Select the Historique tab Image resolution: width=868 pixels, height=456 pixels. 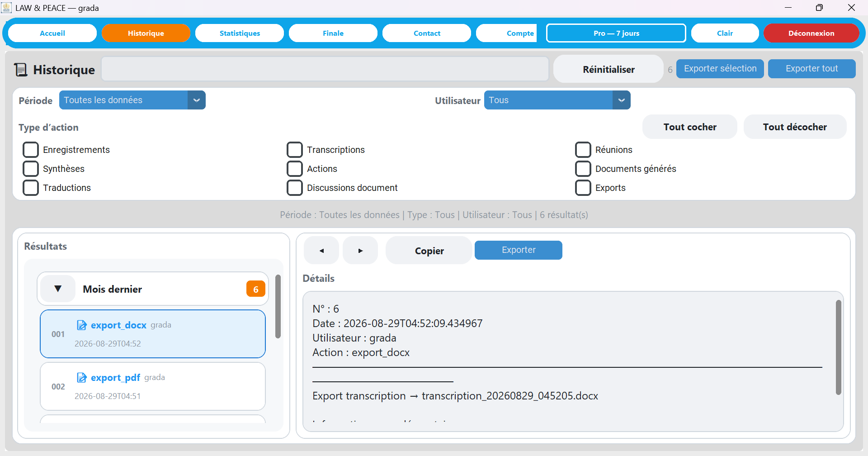click(146, 33)
